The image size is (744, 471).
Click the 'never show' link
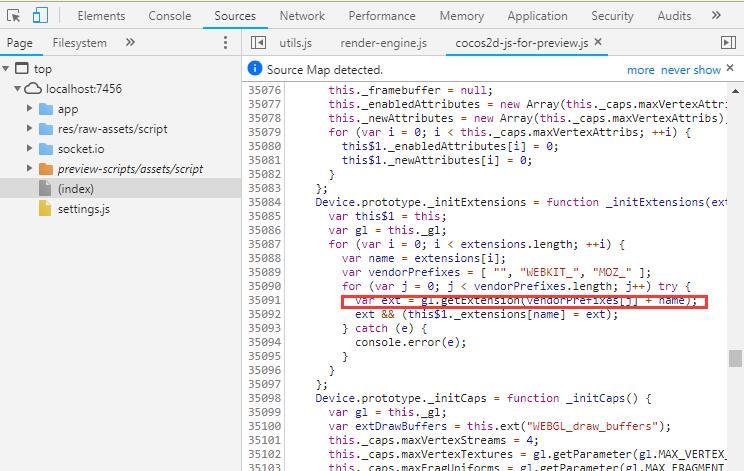tap(691, 70)
